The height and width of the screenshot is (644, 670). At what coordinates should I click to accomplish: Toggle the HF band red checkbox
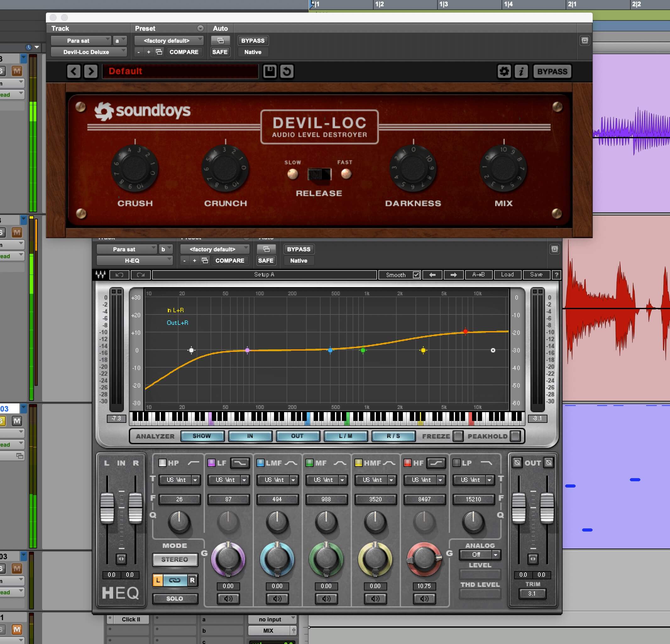(408, 463)
